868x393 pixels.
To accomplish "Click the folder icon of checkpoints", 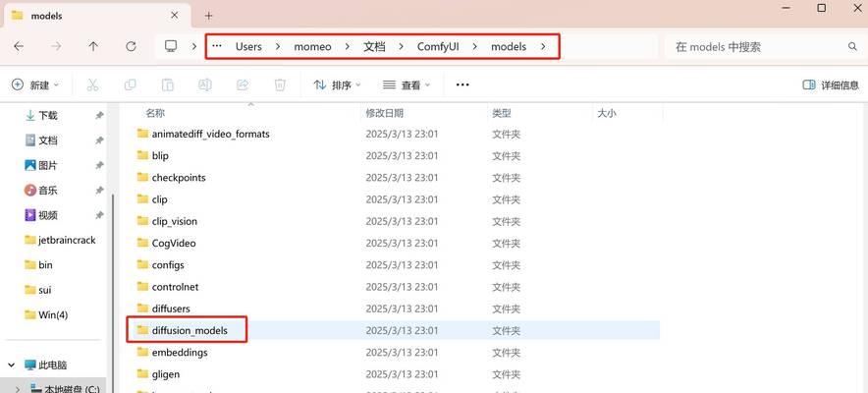I will pos(142,177).
